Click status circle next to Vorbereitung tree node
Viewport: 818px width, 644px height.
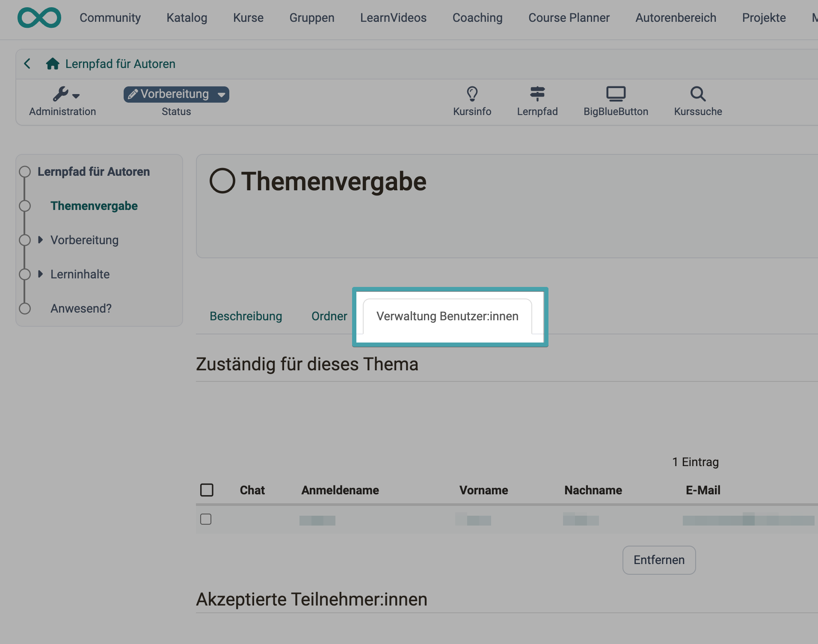coord(25,240)
